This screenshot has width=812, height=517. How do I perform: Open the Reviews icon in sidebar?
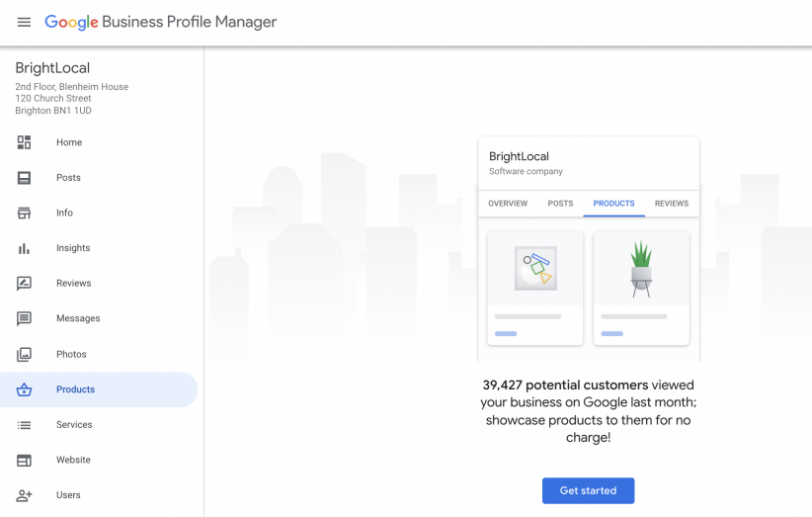pyautogui.click(x=24, y=284)
